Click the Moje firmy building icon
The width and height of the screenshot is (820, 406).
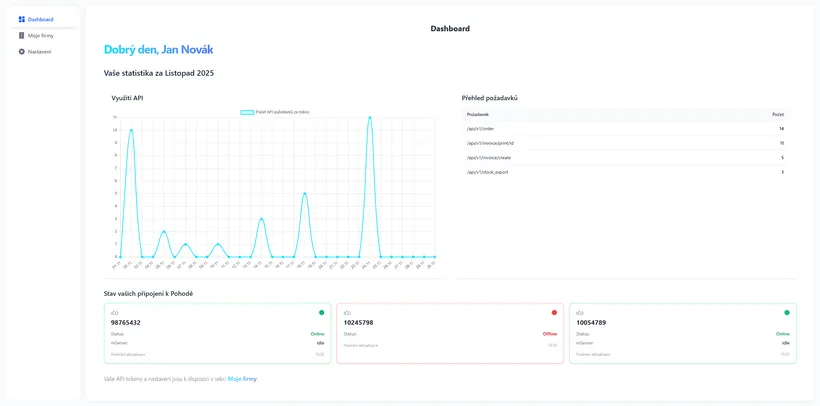click(x=22, y=35)
